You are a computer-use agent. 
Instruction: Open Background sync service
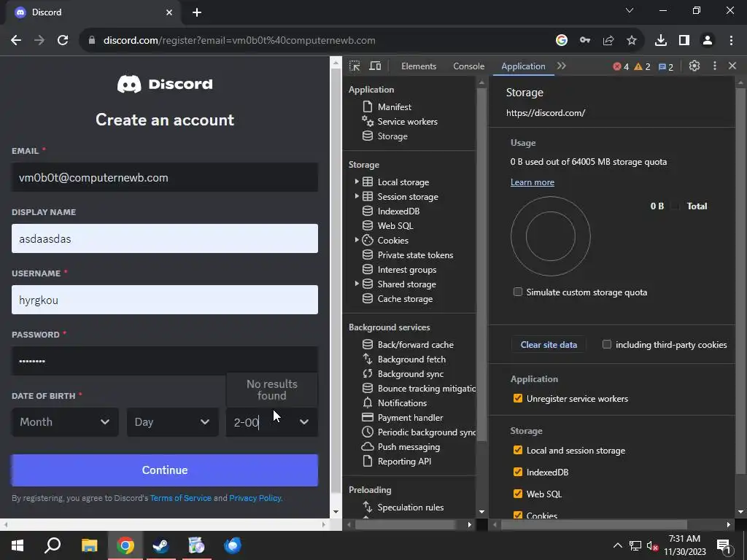click(x=410, y=374)
